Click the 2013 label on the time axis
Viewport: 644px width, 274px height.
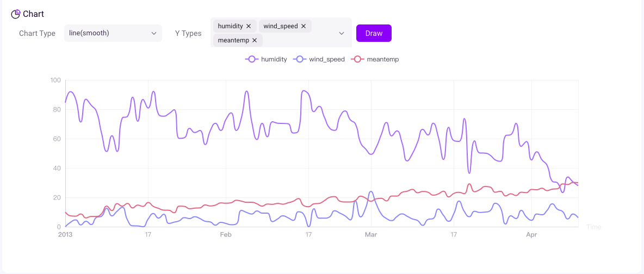65,235
